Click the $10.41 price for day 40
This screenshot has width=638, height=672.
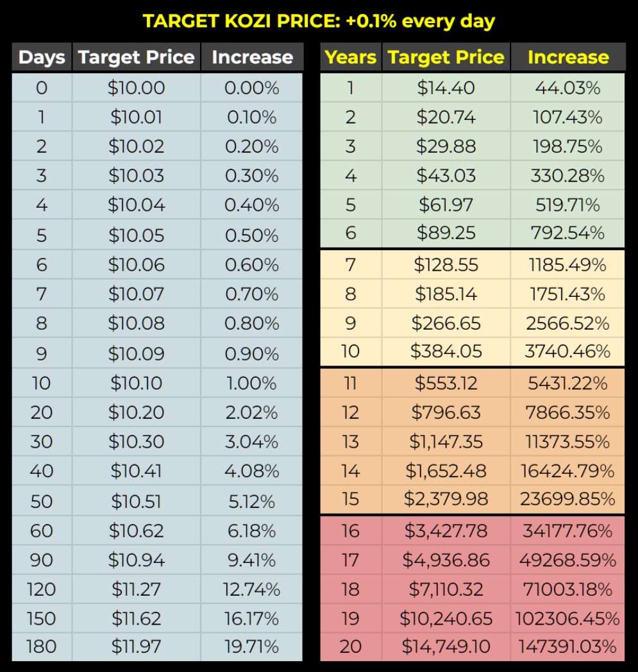click(137, 471)
